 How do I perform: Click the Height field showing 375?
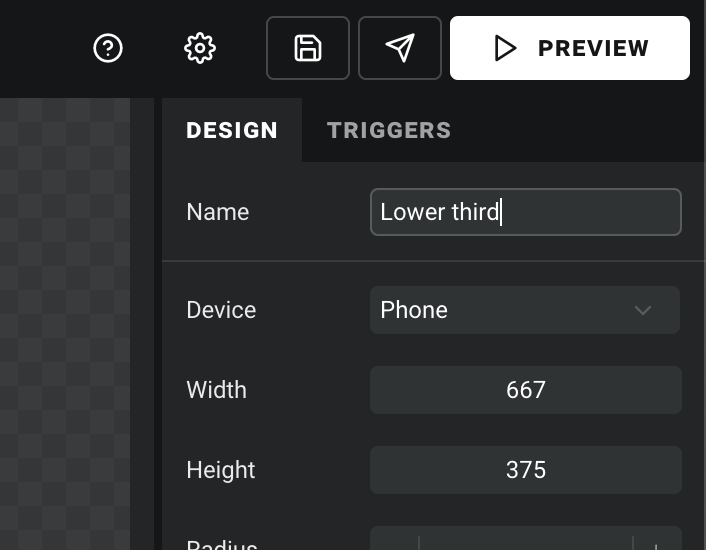click(x=526, y=470)
